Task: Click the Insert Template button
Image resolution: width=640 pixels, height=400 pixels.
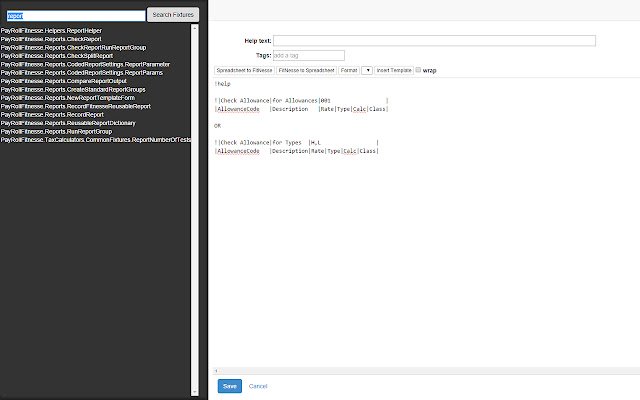Action: click(394, 71)
